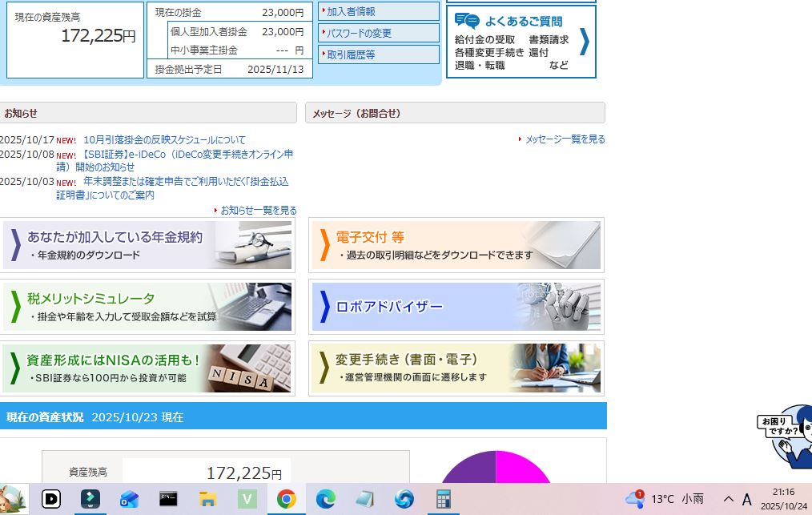This screenshot has height=515, width=812.
Task: Show hidden system tray icons
Action: point(728,499)
